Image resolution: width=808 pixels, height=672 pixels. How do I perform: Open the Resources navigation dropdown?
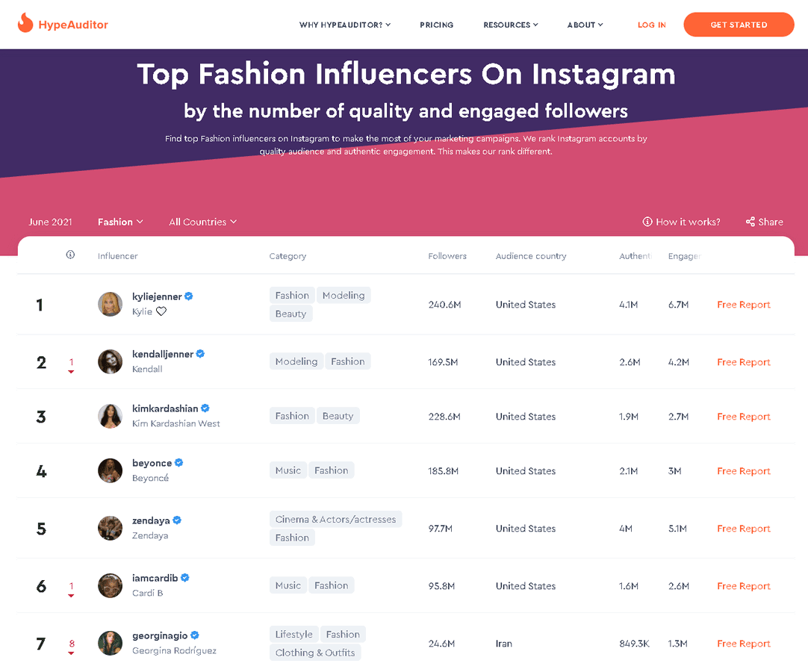[x=510, y=25]
